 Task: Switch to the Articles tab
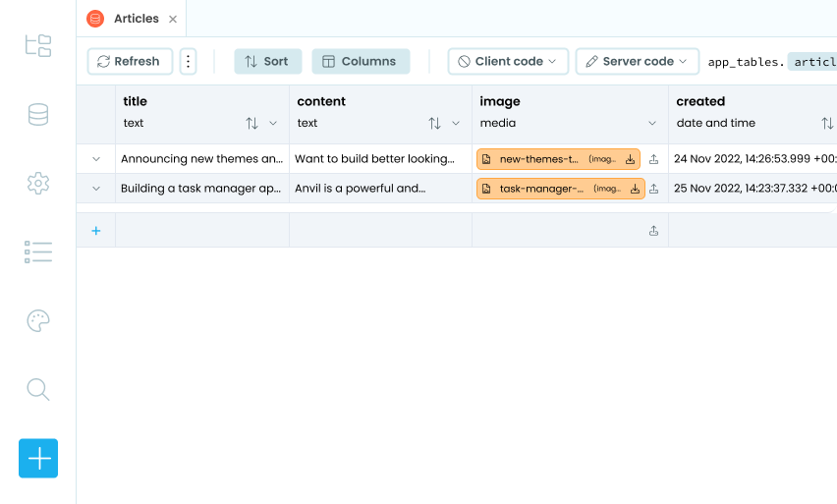(138, 19)
